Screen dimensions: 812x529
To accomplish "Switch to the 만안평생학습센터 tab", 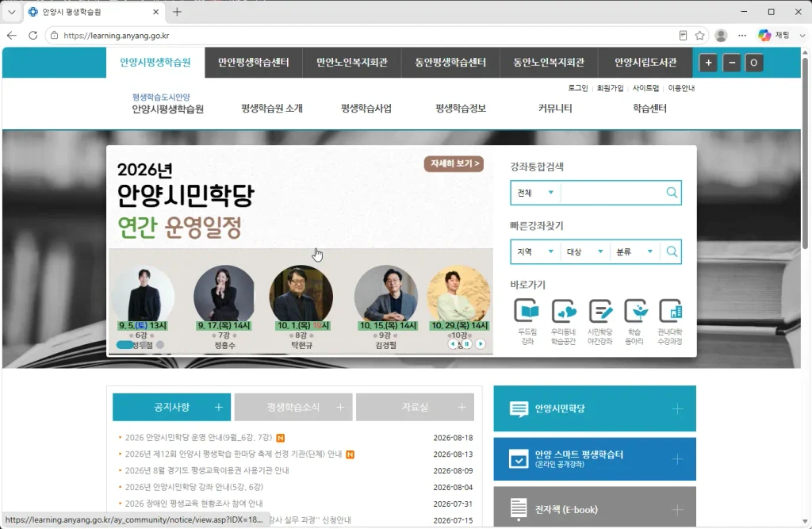I will [x=254, y=63].
